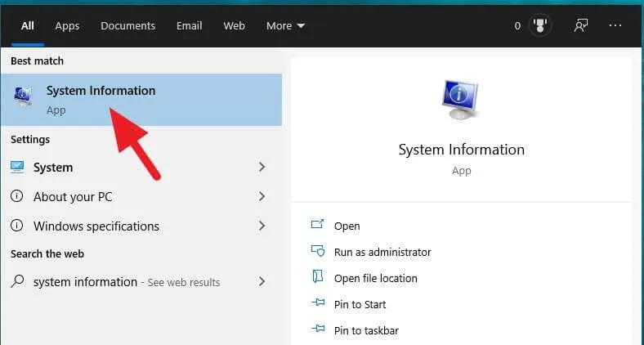The width and height of the screenshot is (644, 345).
Task: Switch to the Email tab
Action: [189, 26]
